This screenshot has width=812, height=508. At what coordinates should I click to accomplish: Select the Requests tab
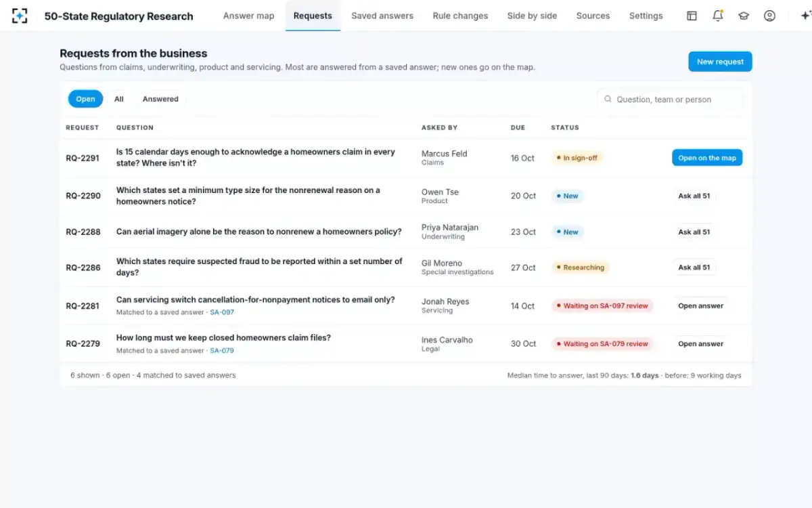click(x=313, y=16)
